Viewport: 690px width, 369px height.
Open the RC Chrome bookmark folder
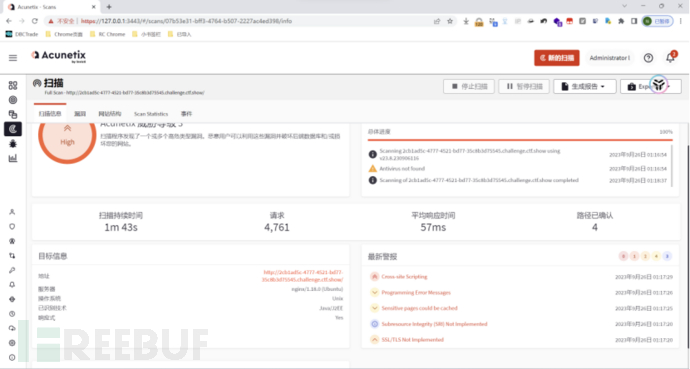click(x=108, y=34)
